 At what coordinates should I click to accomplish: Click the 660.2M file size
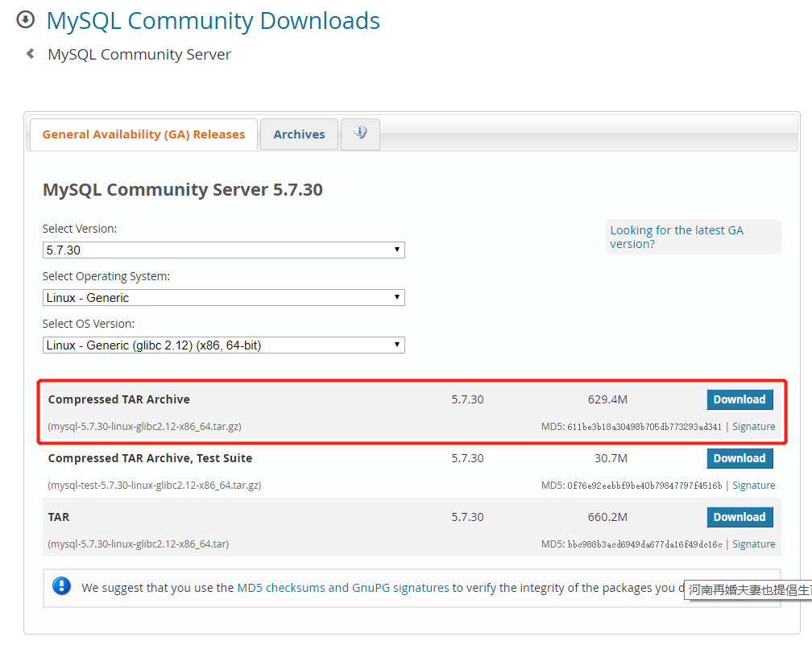coord(607,517)
